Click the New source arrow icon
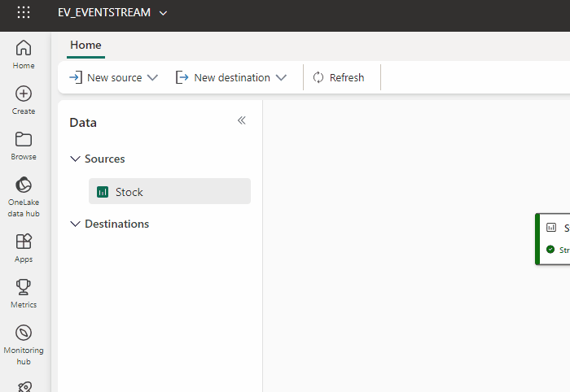This screenshot has height=392, width=570. 76,77
